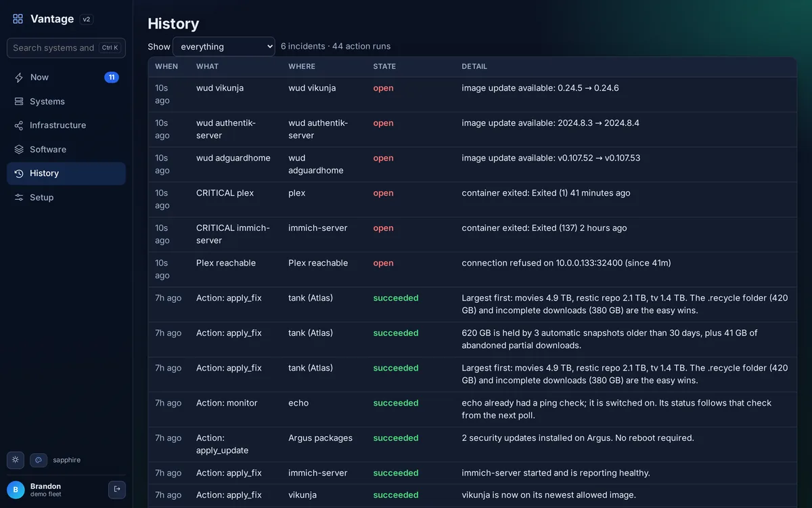Open the Show everything dropdown
The width and height of the screenshot is (812, 508).
point(224,47)
